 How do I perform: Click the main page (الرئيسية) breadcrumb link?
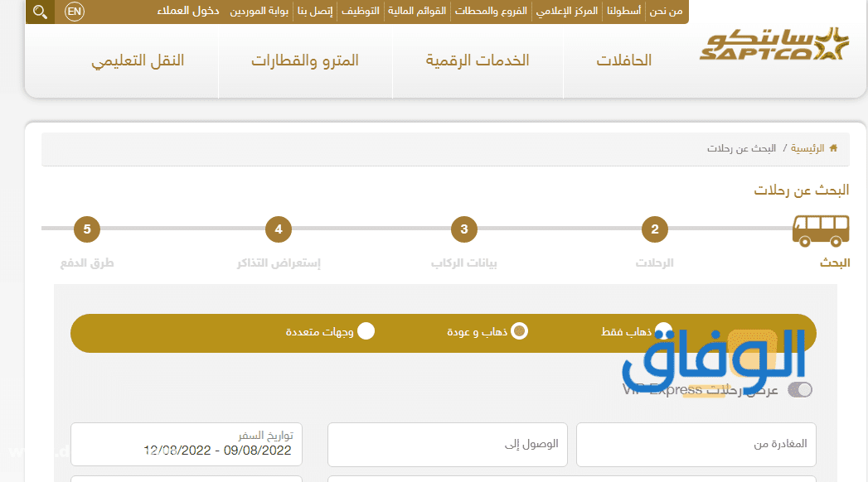pyautogui.click(x=807, y=148)
